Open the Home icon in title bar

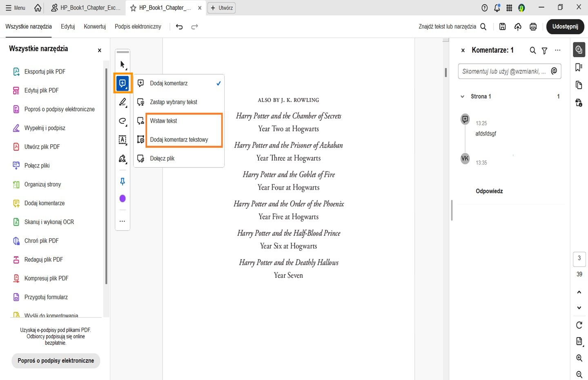tap(38, 8)
